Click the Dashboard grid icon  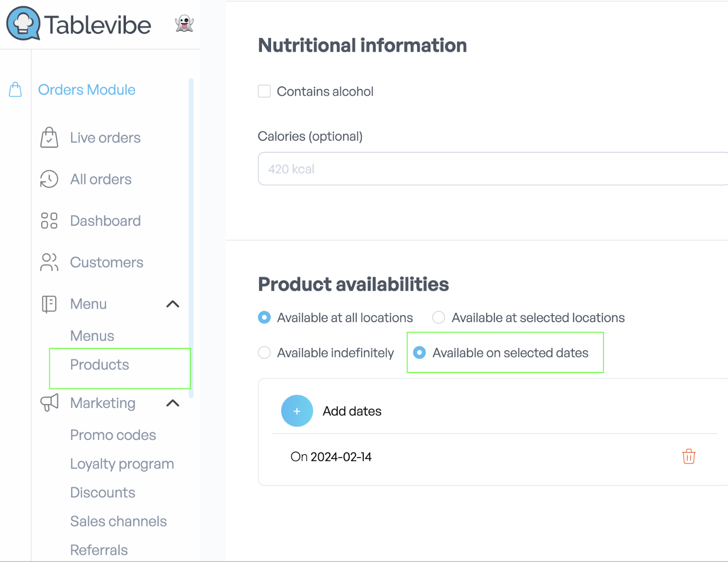tap(49, 221)
